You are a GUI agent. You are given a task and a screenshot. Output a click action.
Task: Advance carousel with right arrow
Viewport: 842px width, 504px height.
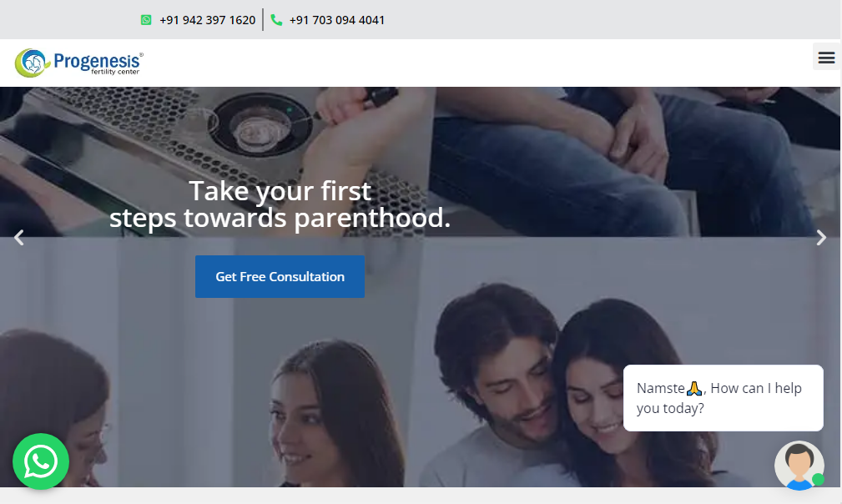point(821,237)
